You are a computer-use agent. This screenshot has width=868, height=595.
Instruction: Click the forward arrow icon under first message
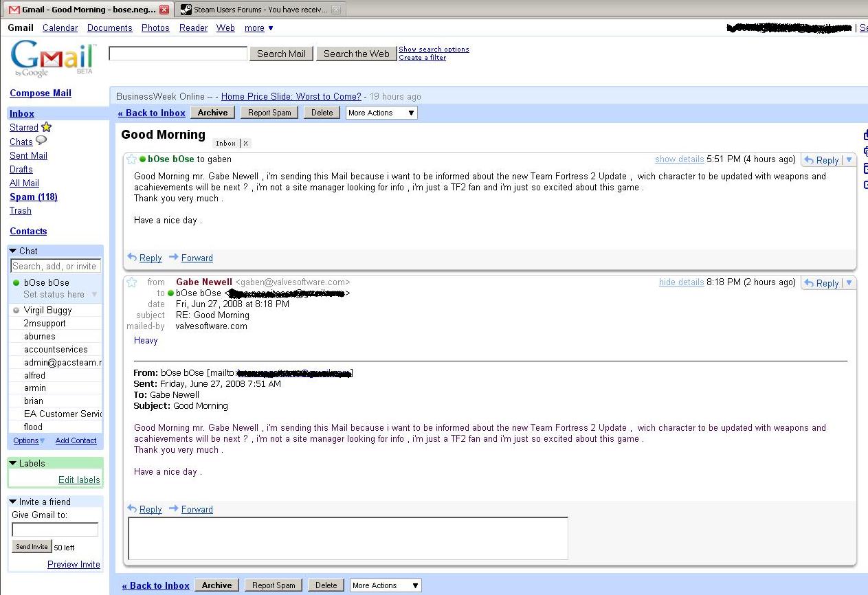[174, 258]
